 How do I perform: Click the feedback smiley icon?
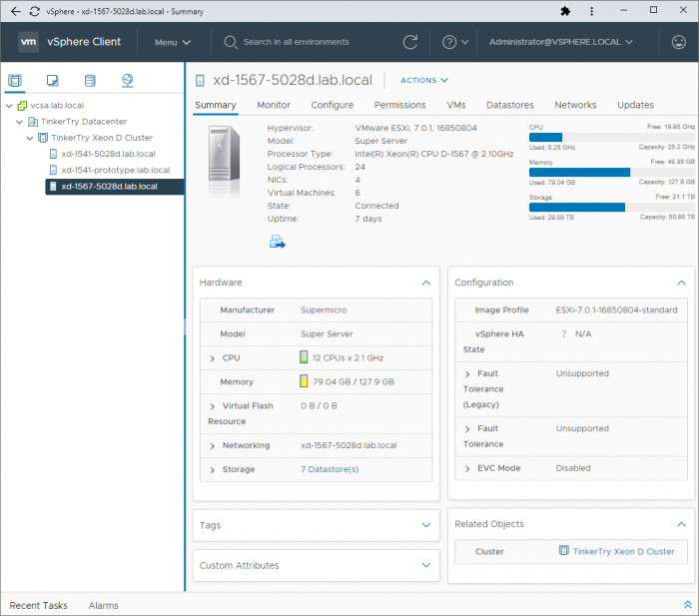678,42
